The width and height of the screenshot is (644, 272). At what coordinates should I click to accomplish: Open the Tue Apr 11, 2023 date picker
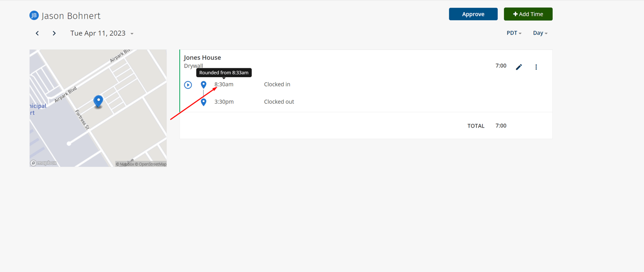click(102, 33)
